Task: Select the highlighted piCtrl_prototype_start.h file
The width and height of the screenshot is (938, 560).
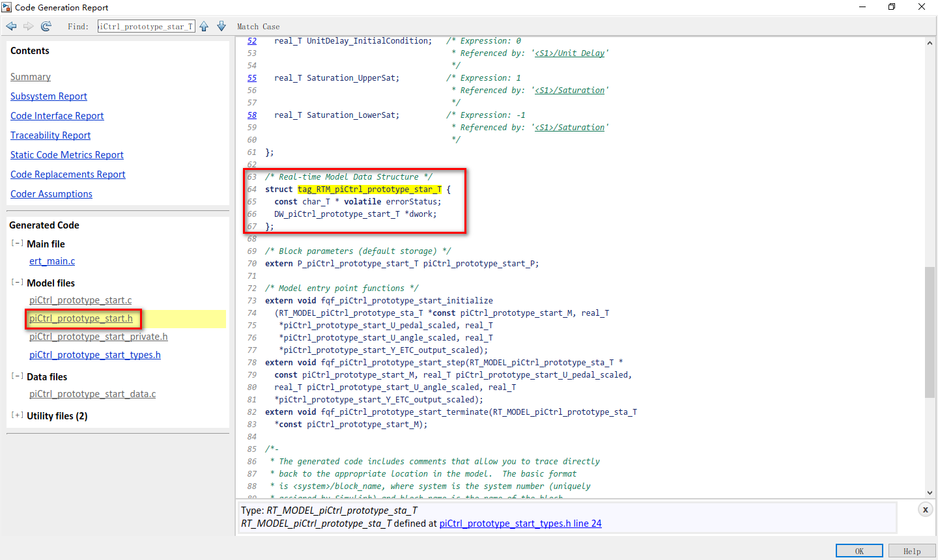Action: click(81, 318)
